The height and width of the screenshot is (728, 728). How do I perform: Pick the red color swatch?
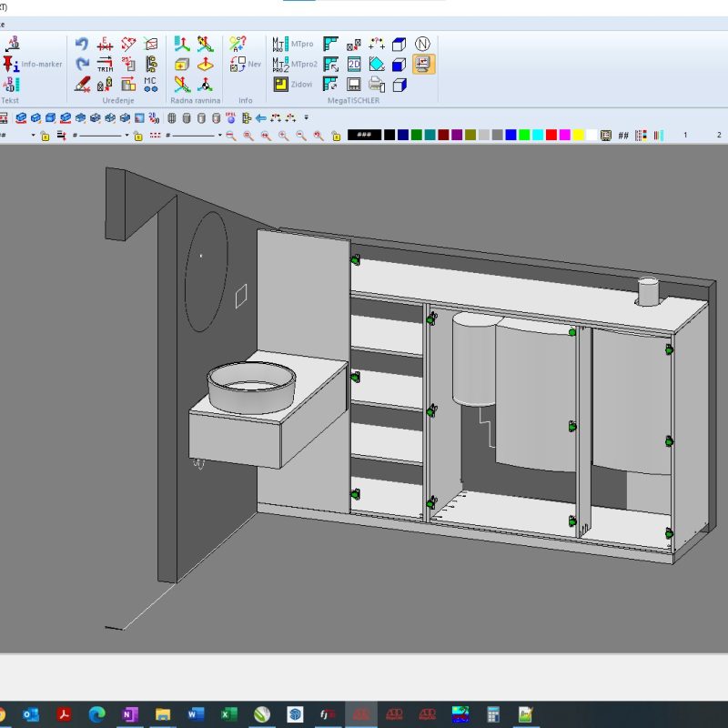551,135
